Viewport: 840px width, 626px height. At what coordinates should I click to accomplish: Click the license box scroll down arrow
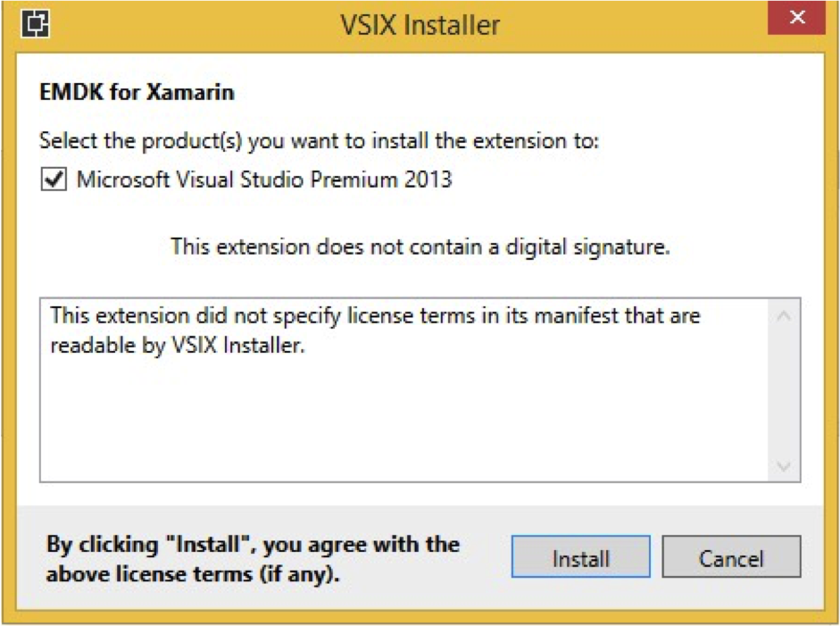(x=784, y=466)
